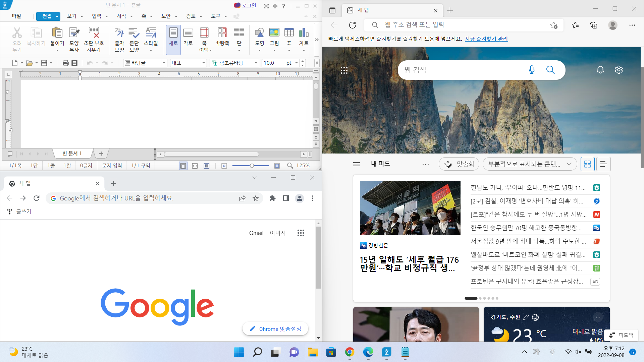Click the Chrome 맞춤설정 button
Viewport: 644px width, 362px height.
[275, 329]
